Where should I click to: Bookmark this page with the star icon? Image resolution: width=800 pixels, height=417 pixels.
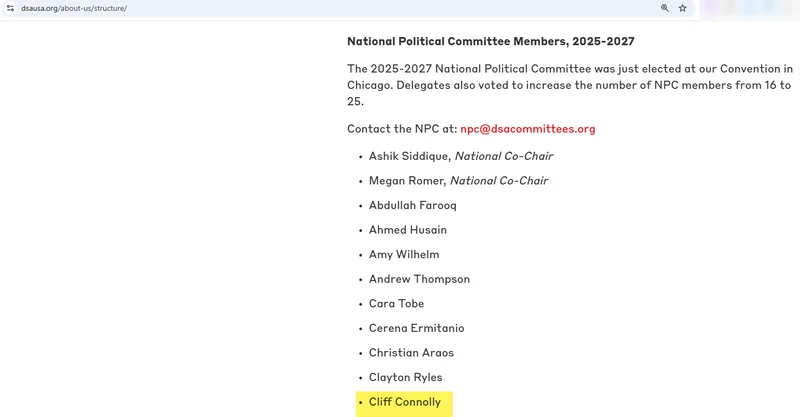tap(683, 8)
